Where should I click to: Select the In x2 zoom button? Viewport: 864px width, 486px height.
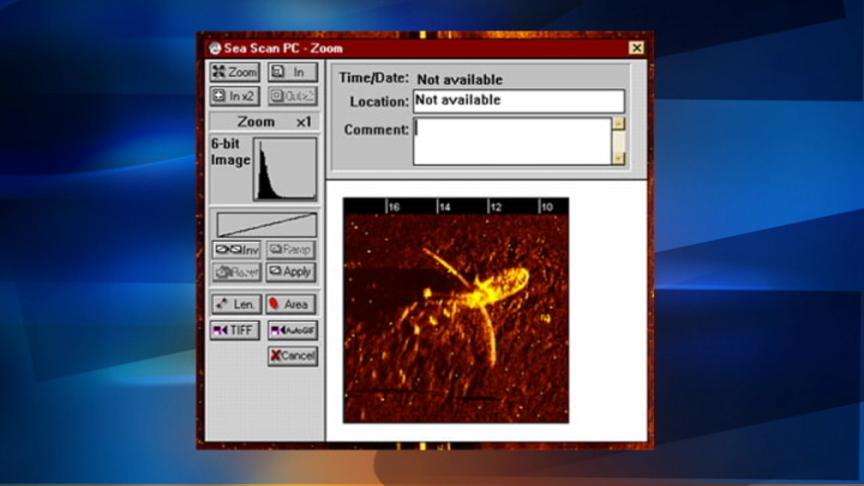pyautogui.click(x=235, y=96)
